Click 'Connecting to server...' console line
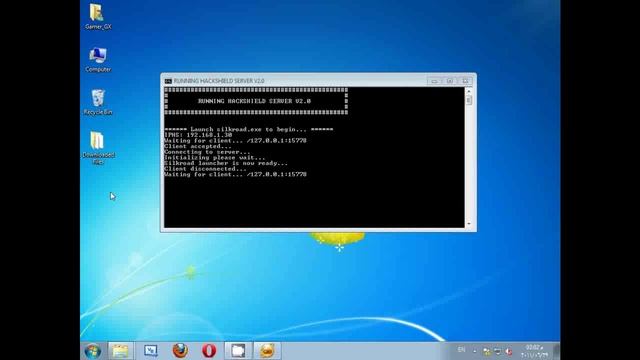This screenshot has width=640, height=360. [207, 152]
